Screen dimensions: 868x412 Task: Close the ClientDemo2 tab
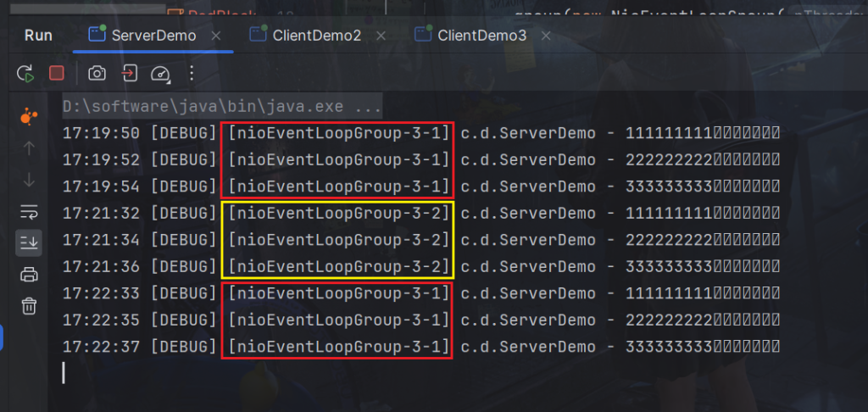click(382, 36)
